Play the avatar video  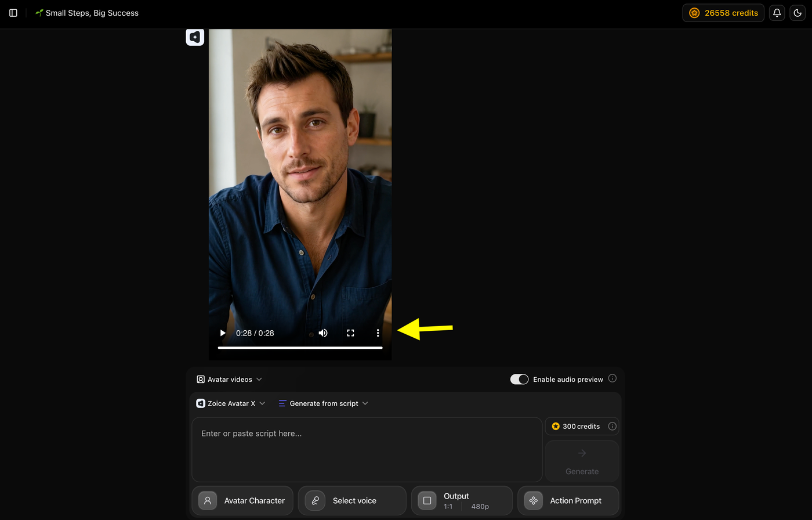click(223, 333)
